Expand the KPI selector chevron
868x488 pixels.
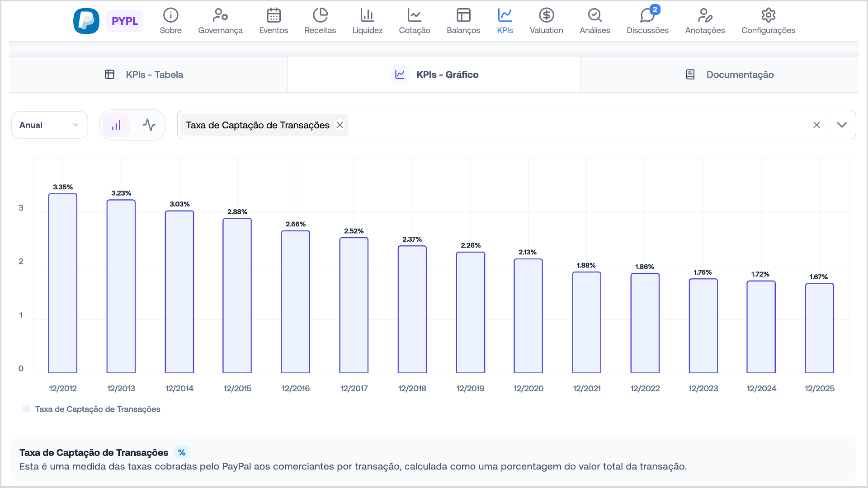(841, 125)
